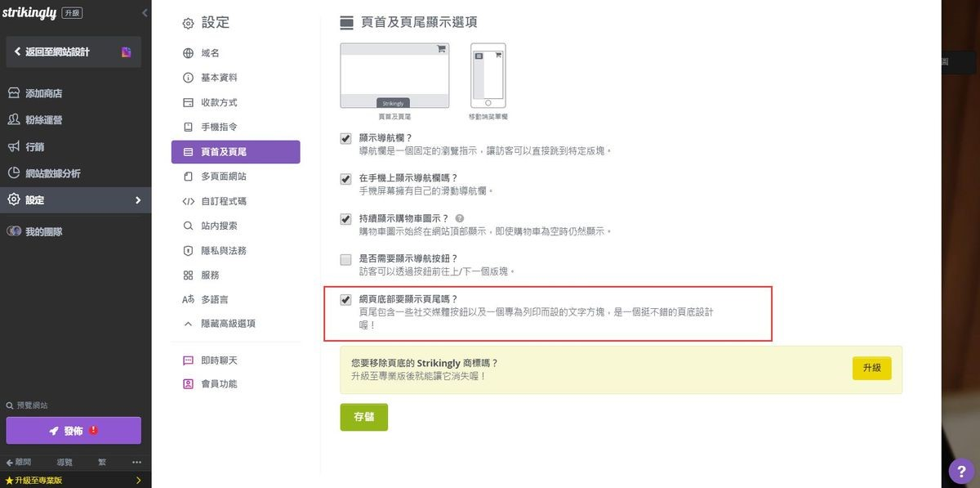Collapse 隱藏高級選項 section
Screen dimensions: 980x488
(x=188, y=324)
